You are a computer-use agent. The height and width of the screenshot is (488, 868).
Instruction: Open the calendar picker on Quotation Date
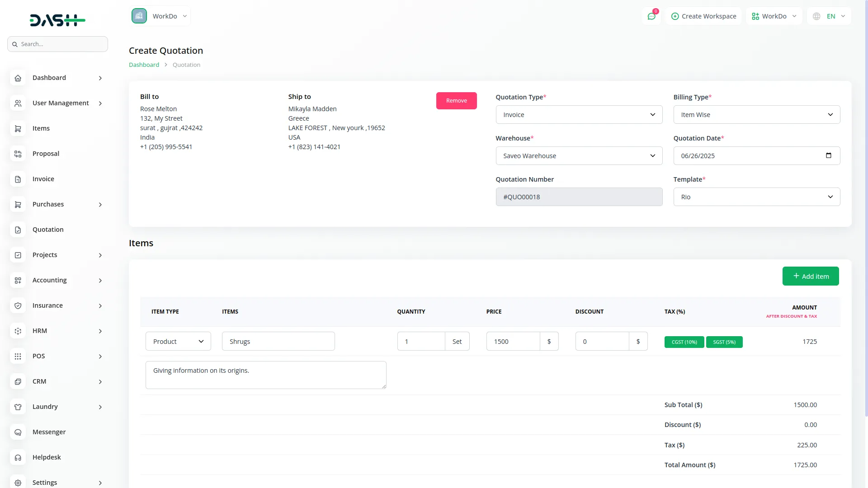[x=828, y=155]
